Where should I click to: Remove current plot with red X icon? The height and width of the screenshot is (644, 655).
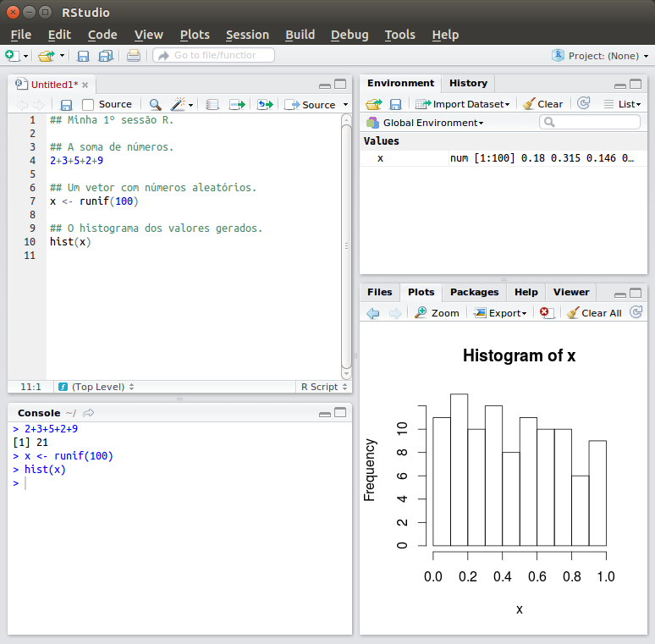pos(547,313)
